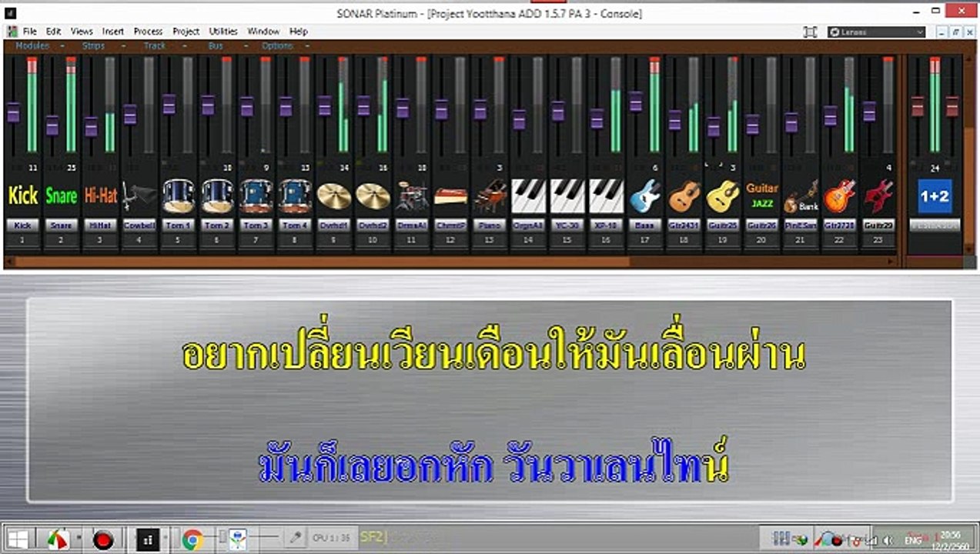Select the Bank instruments icon on track 21
This screenshot has height=554, width=980.
tap(801, 196)
